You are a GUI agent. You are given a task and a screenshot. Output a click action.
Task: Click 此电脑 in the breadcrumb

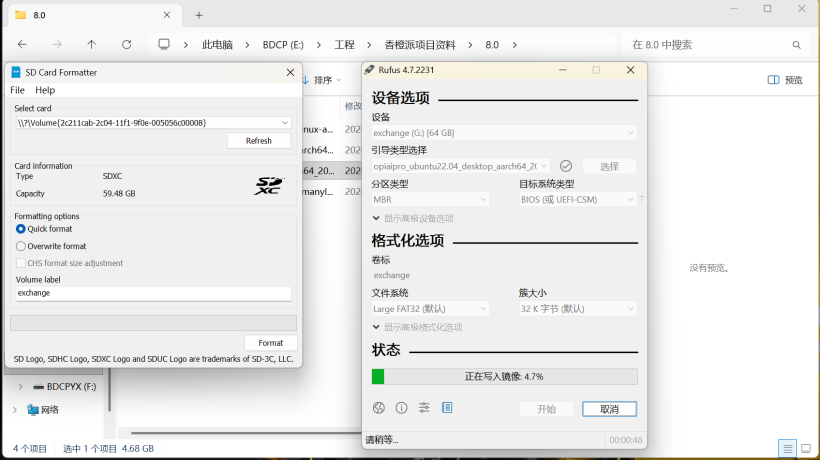(x=217, y=45)
